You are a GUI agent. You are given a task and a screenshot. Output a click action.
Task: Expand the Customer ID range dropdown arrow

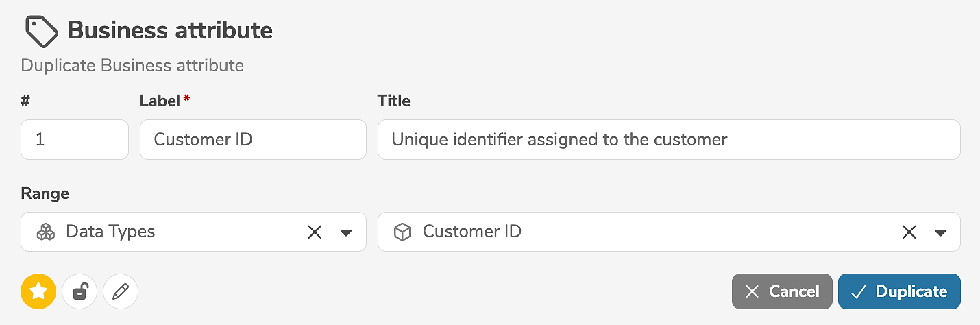tap(940, 232)
